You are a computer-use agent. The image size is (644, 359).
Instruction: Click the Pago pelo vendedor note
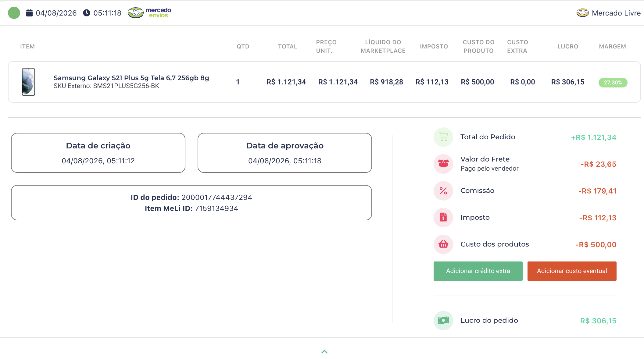pos(489,169)
